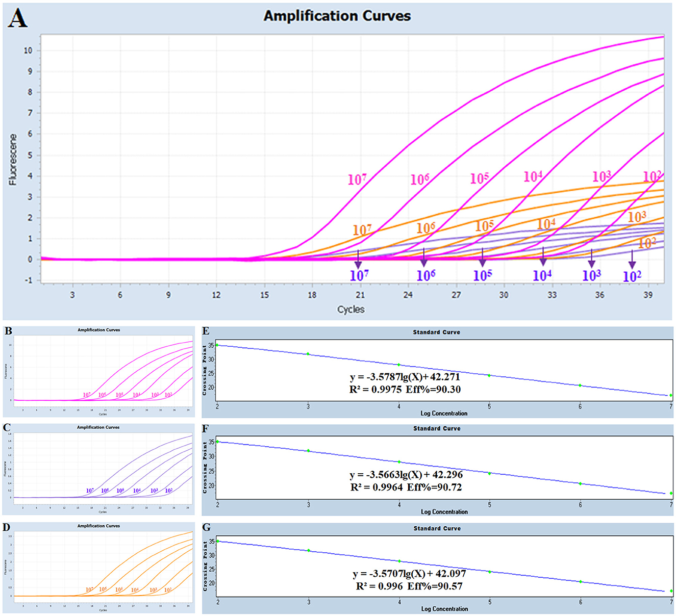This screenshot has width=676, height=616.
Task: Select the 'Standard Curve' title of panel G
Action: point(437,528)
